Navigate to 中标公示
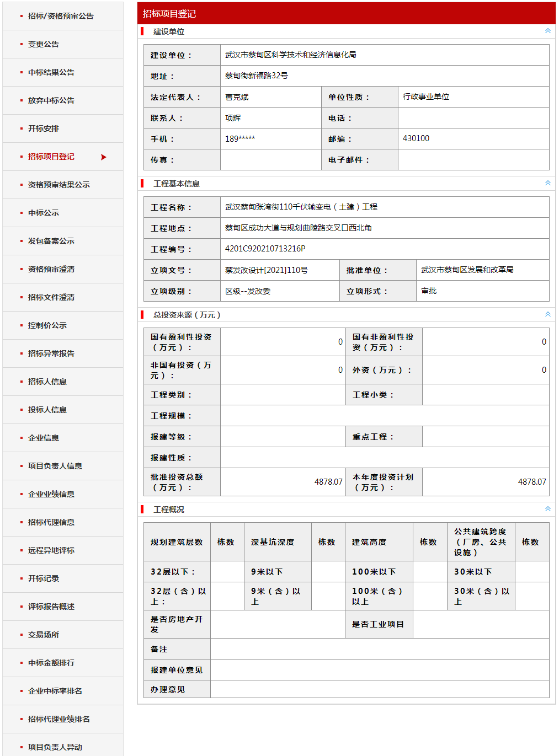The image size is (559, 756). tap(44, 213)
